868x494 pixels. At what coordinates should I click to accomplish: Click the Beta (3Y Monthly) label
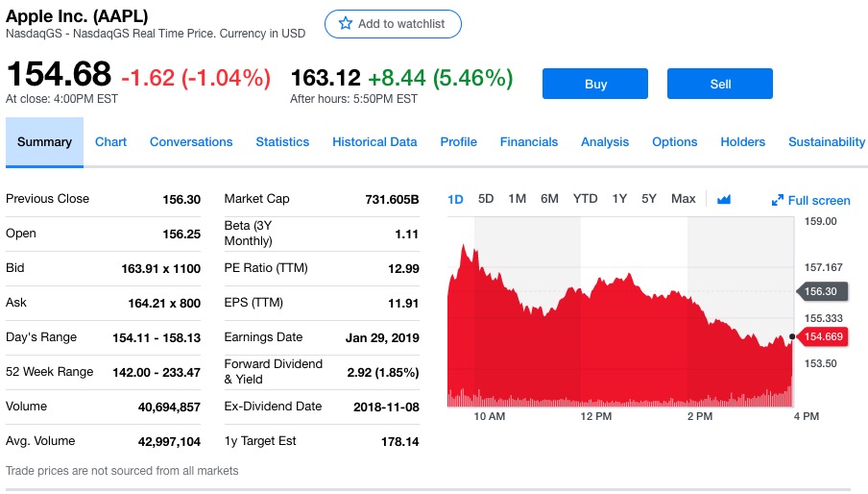point(248,234)
